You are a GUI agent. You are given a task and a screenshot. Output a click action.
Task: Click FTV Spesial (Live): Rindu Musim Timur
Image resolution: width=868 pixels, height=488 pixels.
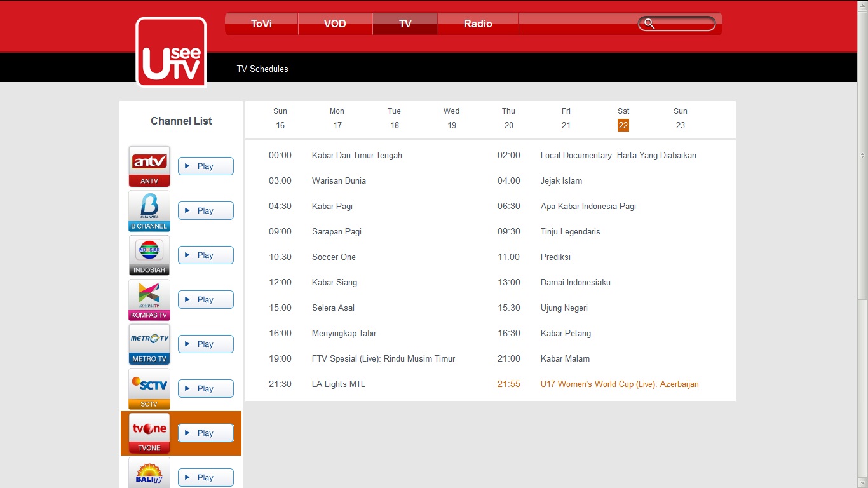[384, 358]
